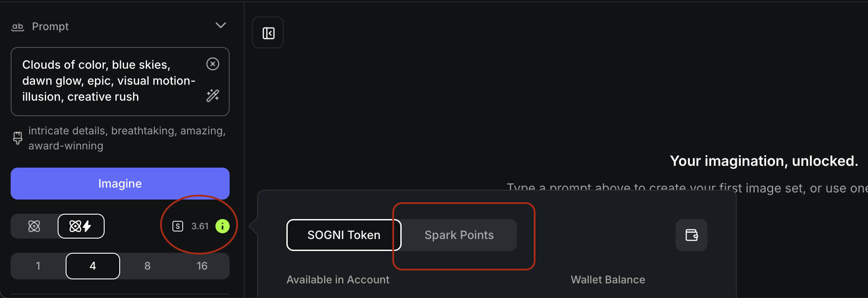The image size is (868, 298).
Task: Click the S token icon beside the cost
Action: (x=178, y=226)
